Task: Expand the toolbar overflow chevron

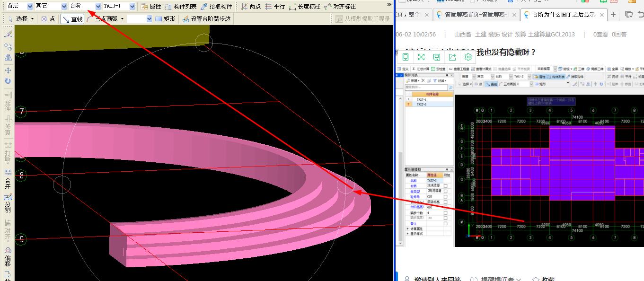Action: click(389, 5)
